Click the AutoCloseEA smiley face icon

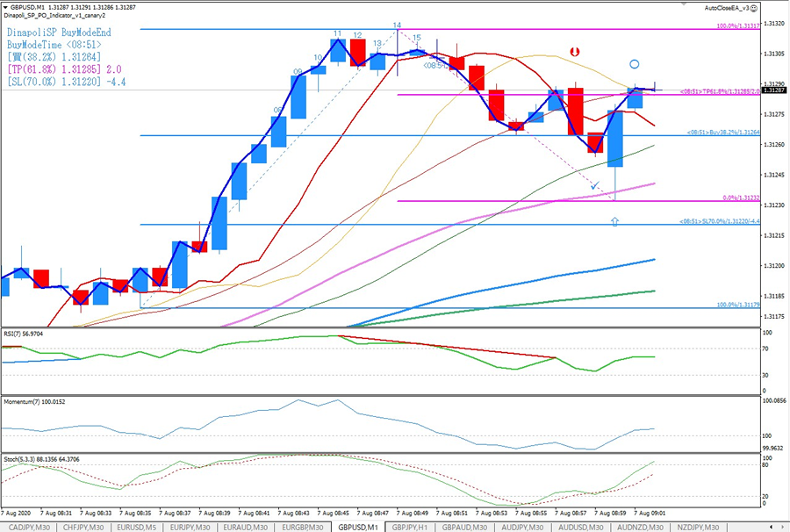754,8
